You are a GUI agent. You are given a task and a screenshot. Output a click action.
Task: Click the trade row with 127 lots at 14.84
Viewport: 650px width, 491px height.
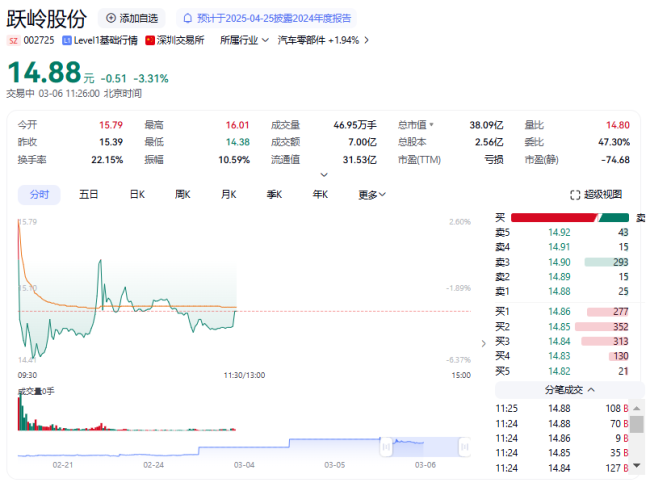pyautogui.click(x=562, y=468)
